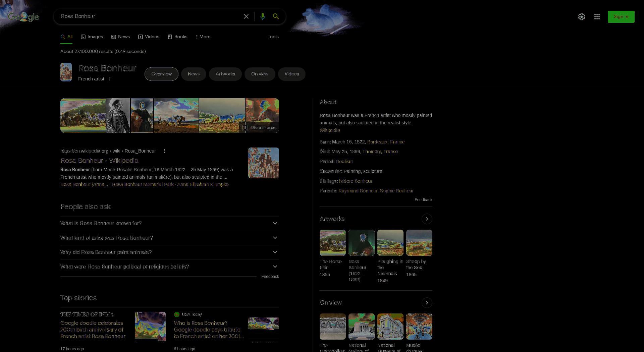Click the Google logo doodle
The width and height of the screenshot is (644, 352).
coord(23,16)
